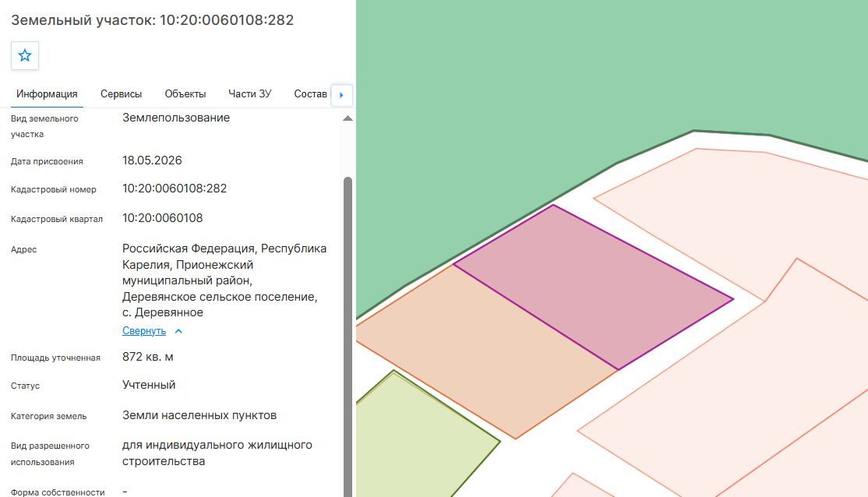The height and width of the screenshot is (497, 868).
Task: Switch to the Части ЗУ tab
Action: coord(250,94)
